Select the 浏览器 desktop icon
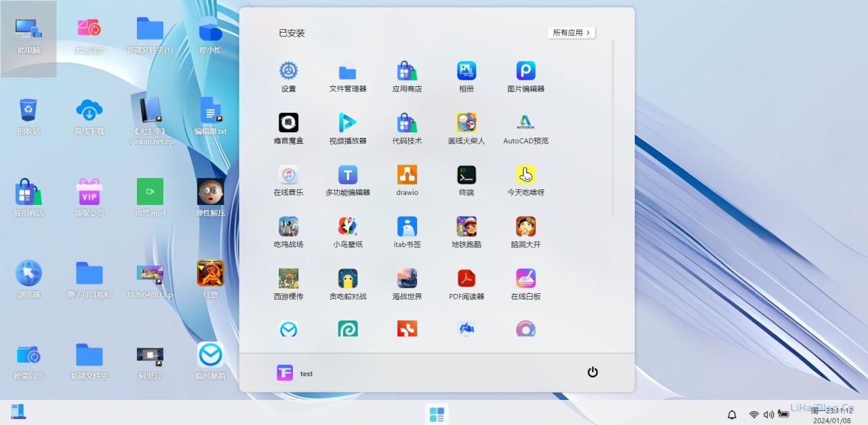The image size is (868, 425). click(x=28, y=279)
